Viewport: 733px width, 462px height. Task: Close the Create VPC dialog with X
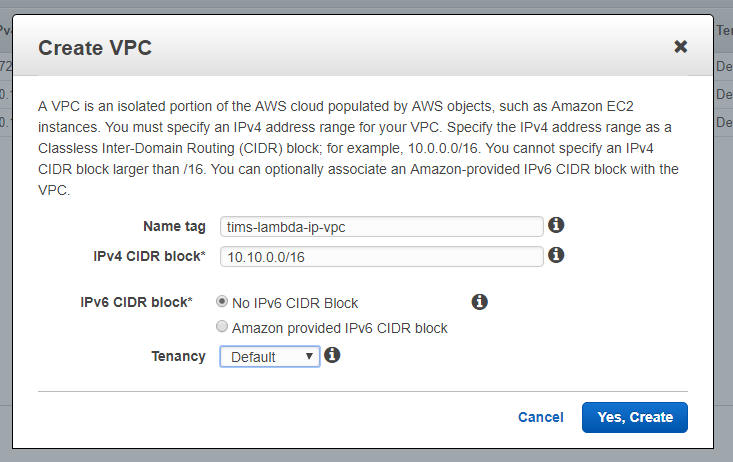[x=681, y=46]
